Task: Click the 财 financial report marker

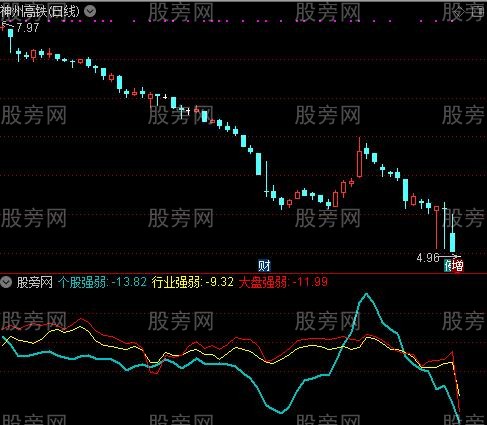Action: [x=265, y=266]
